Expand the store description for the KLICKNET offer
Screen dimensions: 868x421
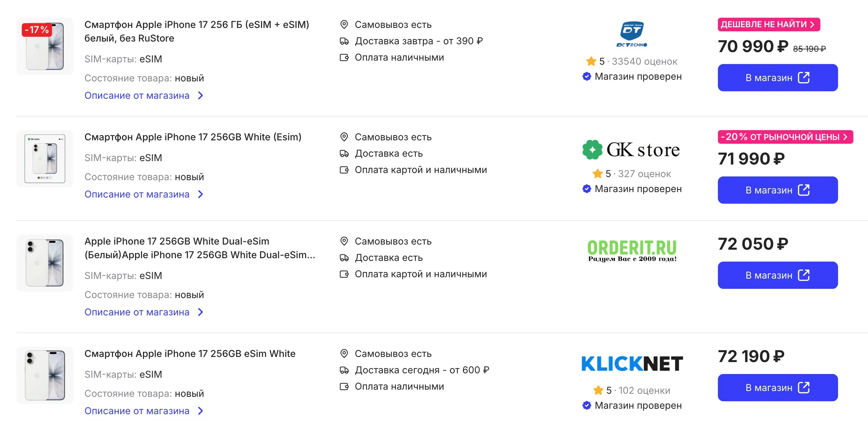click(143, 411)
